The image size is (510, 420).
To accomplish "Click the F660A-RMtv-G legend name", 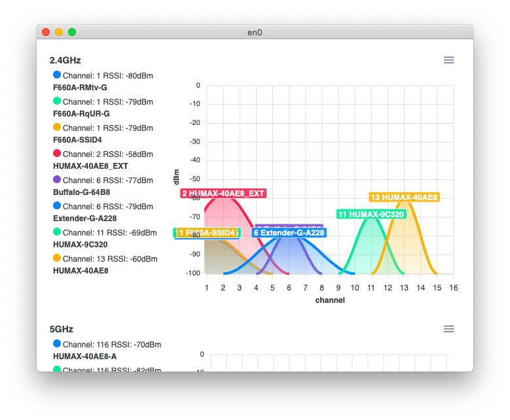I will [80, 88].
